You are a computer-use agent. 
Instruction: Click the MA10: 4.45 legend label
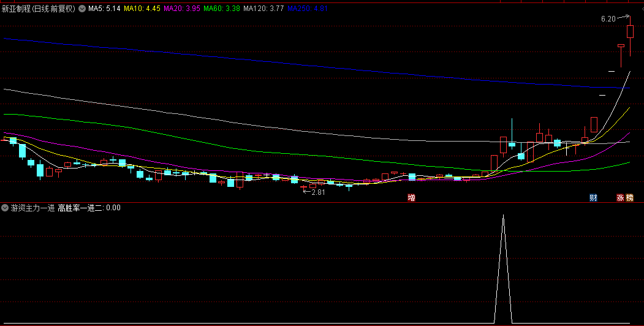[x=142, y=8]
